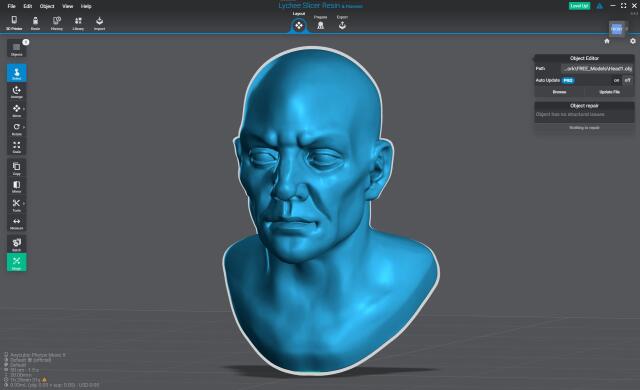Click the blue triangle account icon

(599, 6)
